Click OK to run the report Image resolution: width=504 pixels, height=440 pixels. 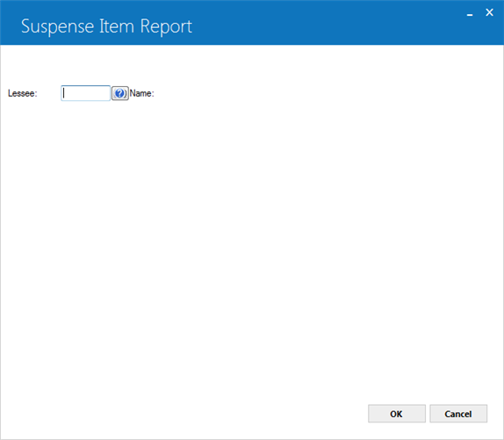click(x=397, y=414)
